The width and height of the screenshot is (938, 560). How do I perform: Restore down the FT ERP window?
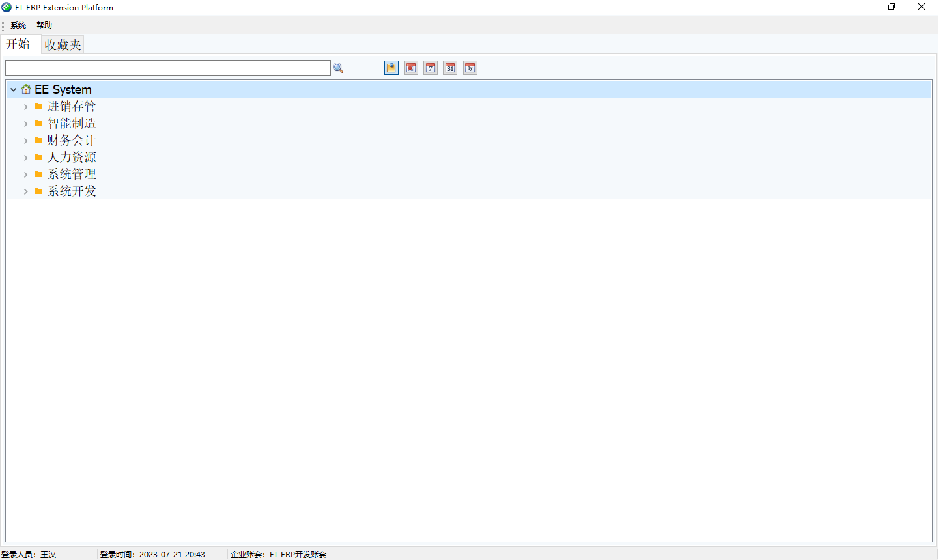892,7
